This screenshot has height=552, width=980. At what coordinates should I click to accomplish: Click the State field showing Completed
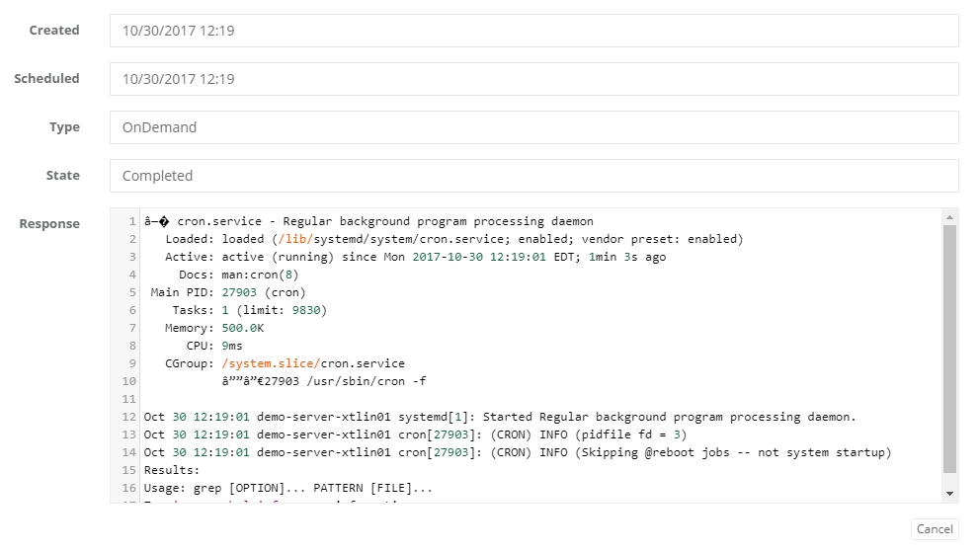[x=533, y=176]
